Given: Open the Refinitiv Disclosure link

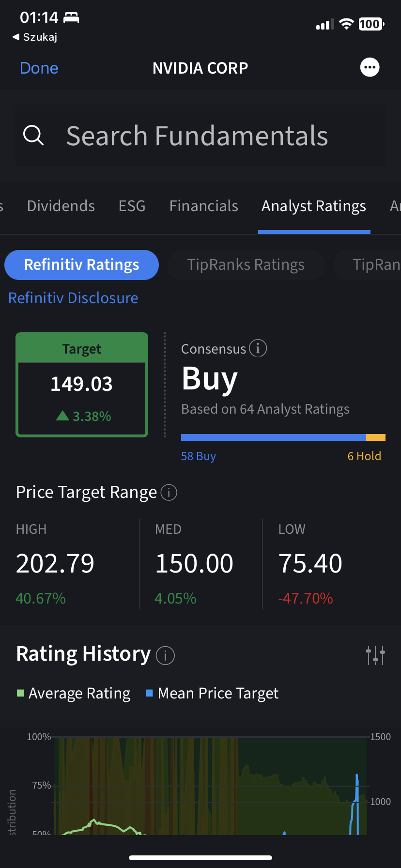Looking at the screenshot, I should [x=73, y=298].
